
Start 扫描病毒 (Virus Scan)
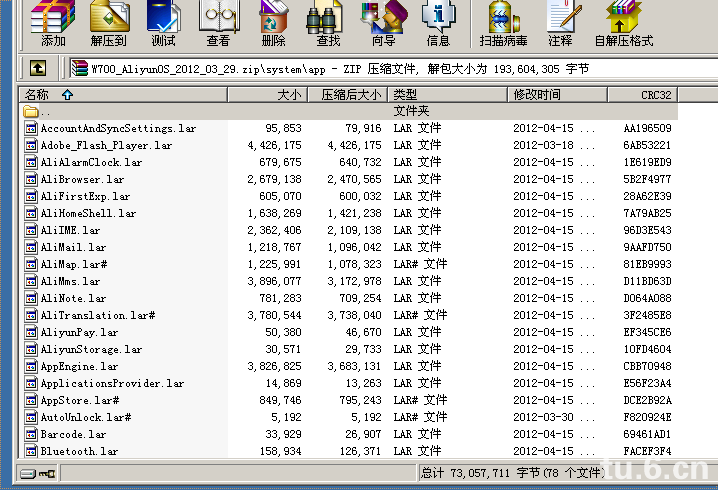503,23
